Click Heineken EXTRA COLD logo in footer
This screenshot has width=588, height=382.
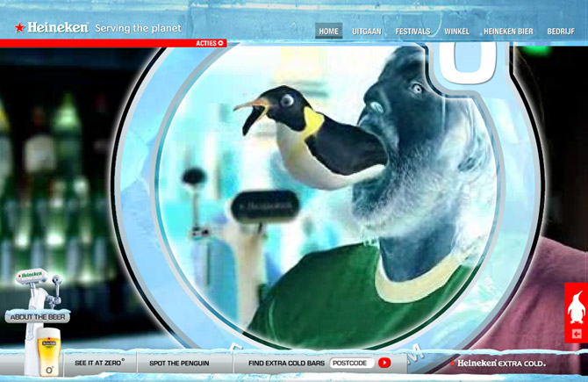pyautogui.click(x=498, y=364)
